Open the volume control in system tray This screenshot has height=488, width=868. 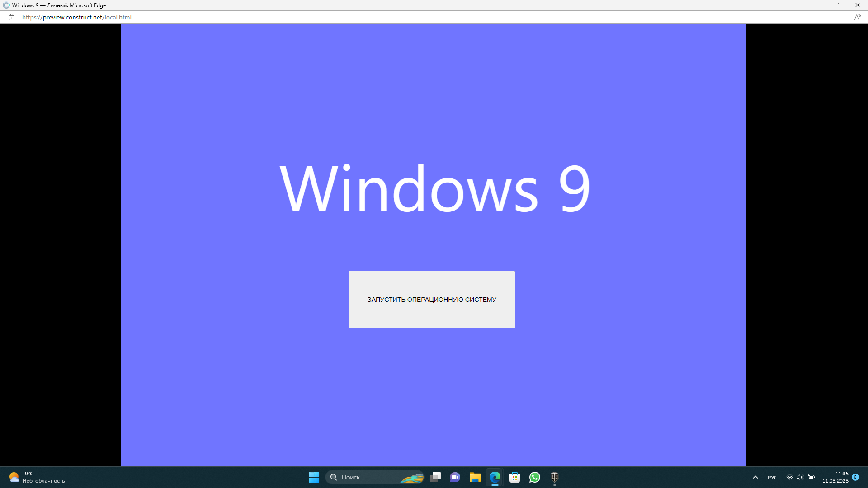(800, 477)
